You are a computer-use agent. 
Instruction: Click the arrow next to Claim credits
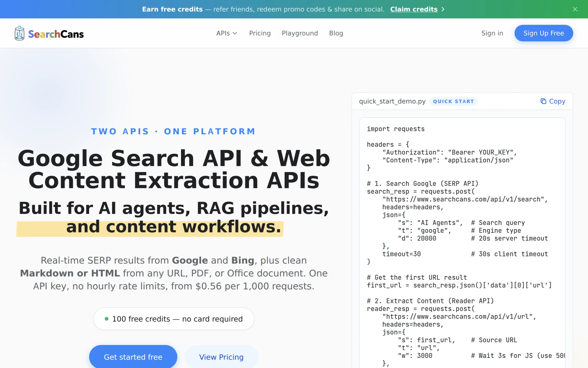coord(443,9)
